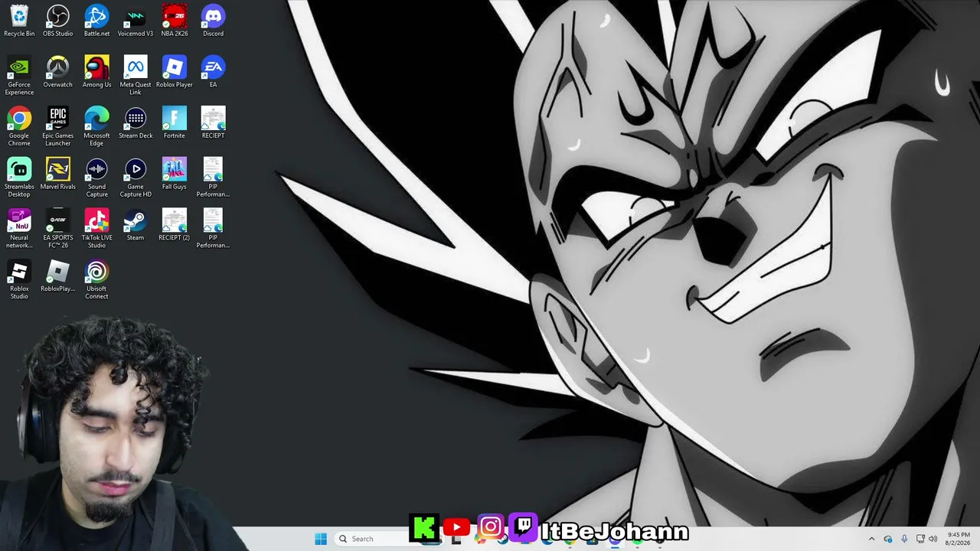Screen dimensions: 980x551
Task: Select the Google Chrome desktop shortcut
Action: pyautogui.click(x=19, y=126)
